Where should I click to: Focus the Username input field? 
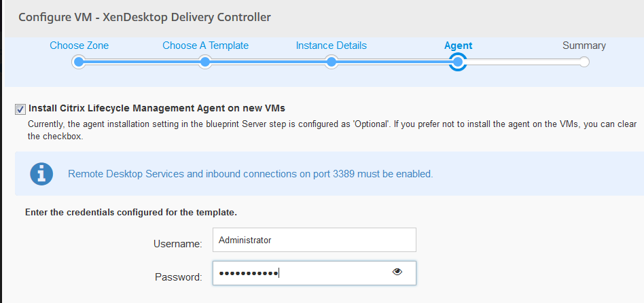pyautogui.click(x=314, y=240)
